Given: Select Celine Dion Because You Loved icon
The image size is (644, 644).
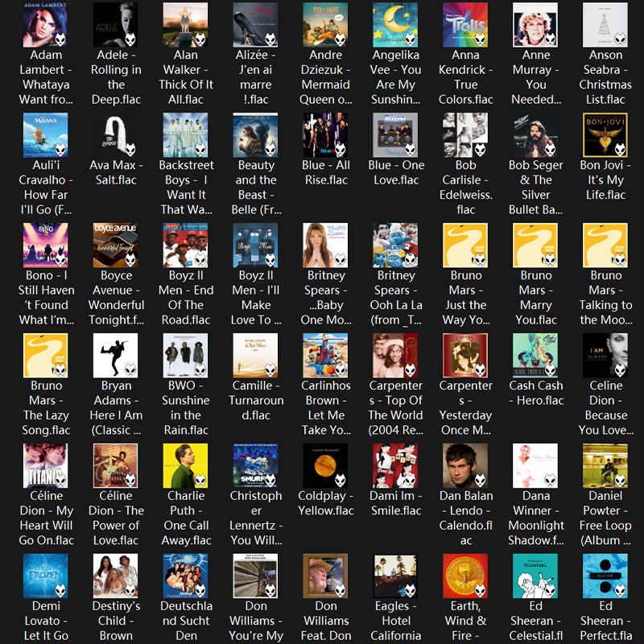Looking at the screenshot, I should (605, 355).
